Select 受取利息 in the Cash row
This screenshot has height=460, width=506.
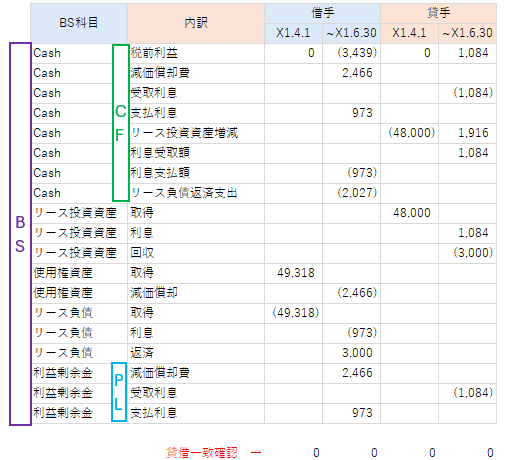tap(196, 93)
